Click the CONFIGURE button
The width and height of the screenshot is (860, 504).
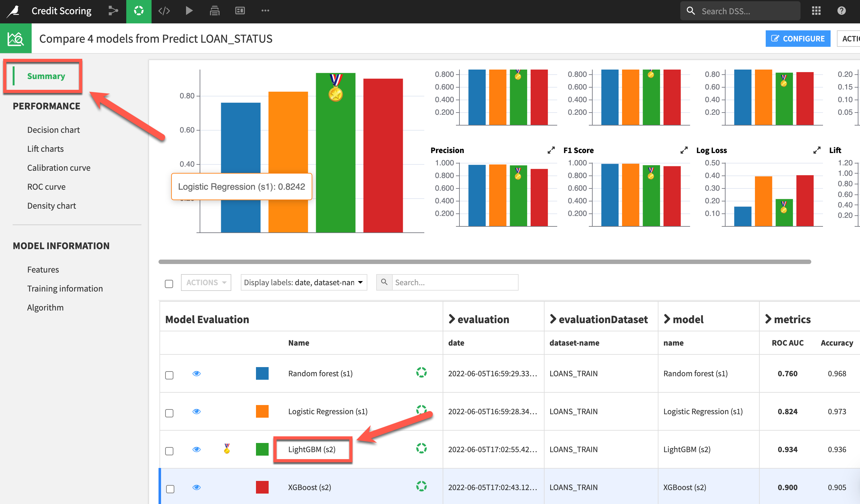798,39
